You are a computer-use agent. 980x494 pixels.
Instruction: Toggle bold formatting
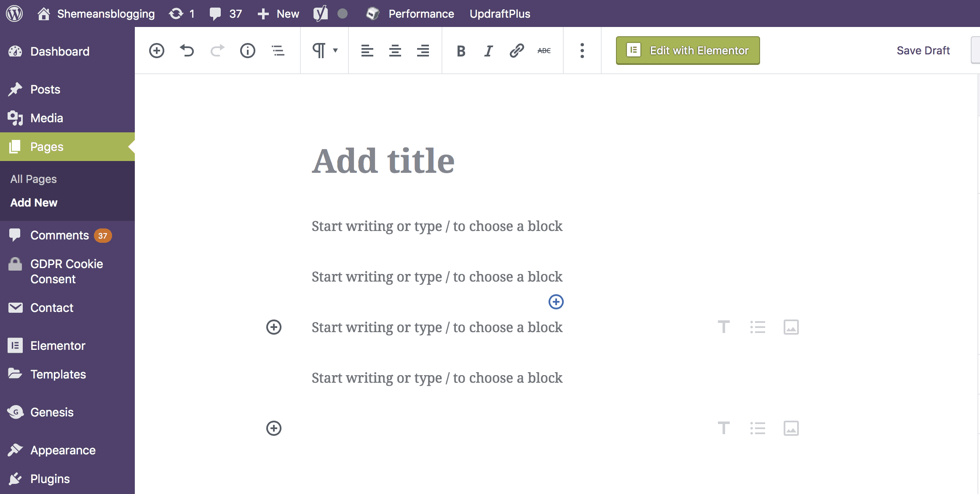point(461,51)
